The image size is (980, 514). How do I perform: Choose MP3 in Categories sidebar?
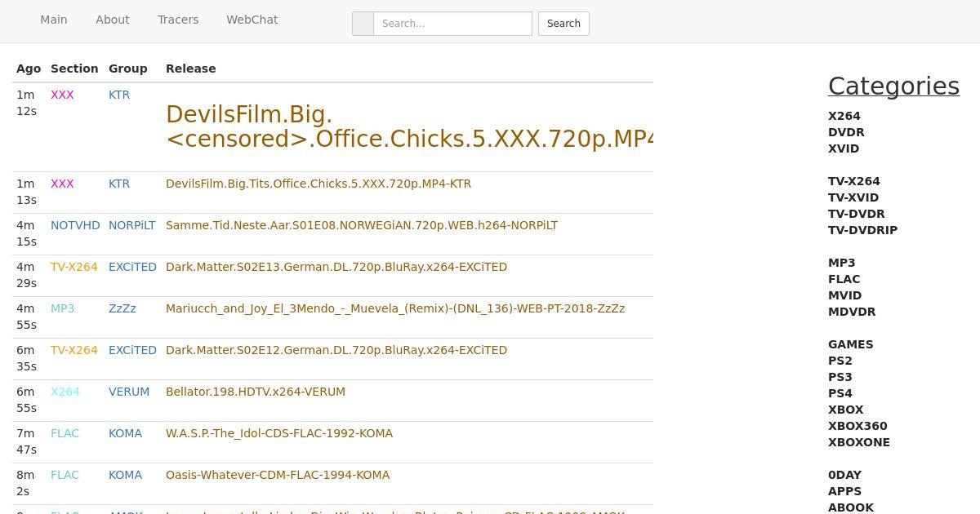pos(842,263)
